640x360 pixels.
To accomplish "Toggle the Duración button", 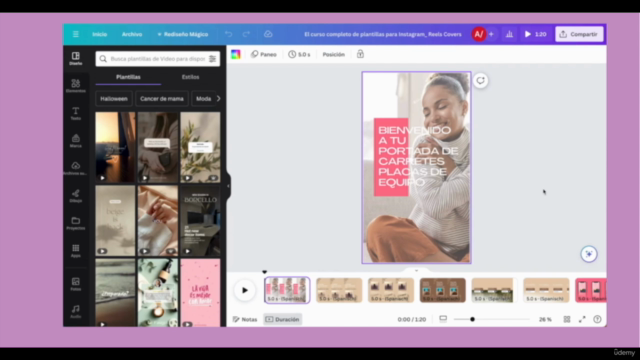I will [x=282, y=319].
